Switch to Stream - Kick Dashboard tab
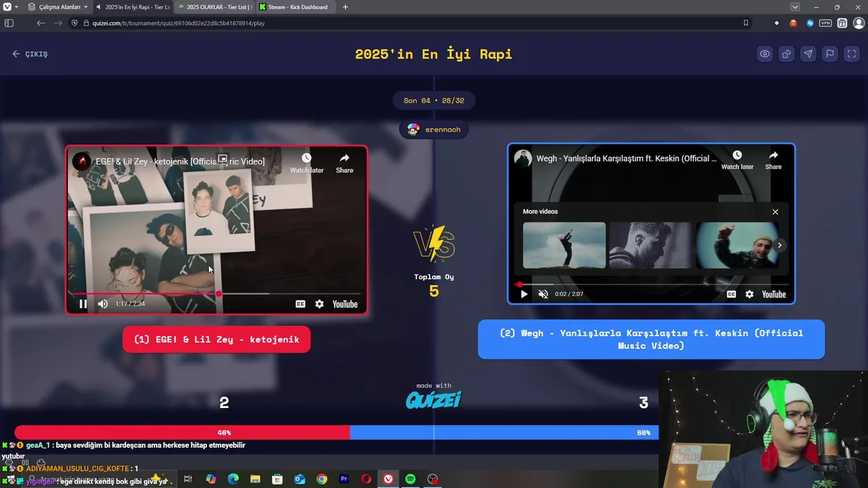Viewport: 868px width, 488px height. click(x=295, y=7)
